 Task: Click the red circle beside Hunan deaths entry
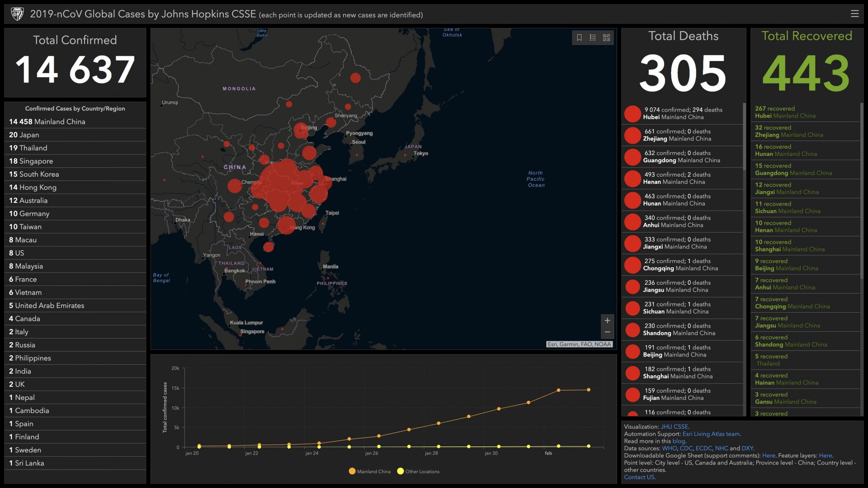tap(632, 200)
